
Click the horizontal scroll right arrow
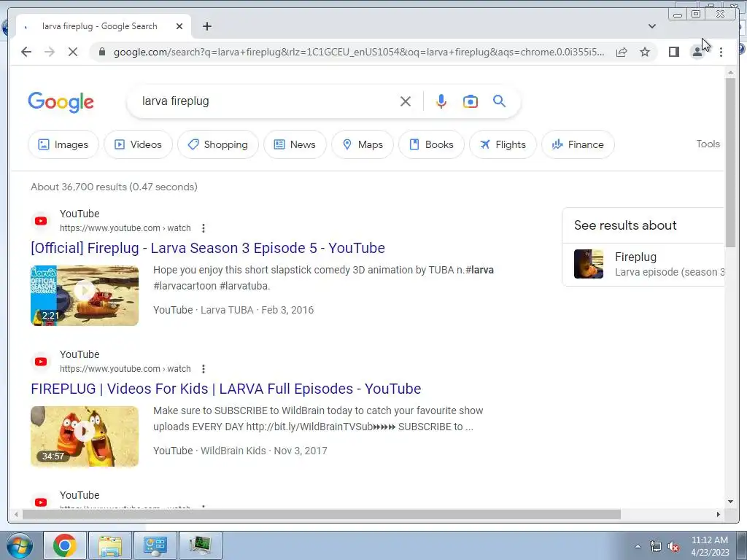719,514
